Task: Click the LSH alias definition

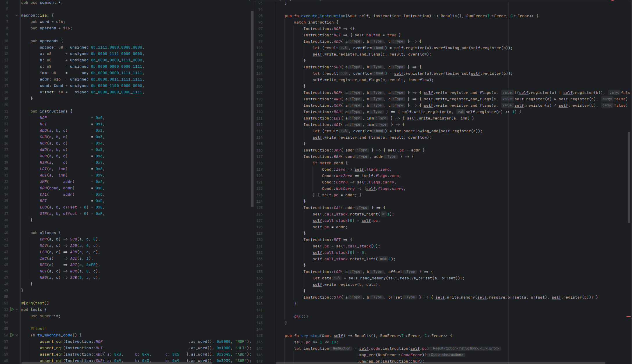Action: pyautogui.click(x=70, y=252)
